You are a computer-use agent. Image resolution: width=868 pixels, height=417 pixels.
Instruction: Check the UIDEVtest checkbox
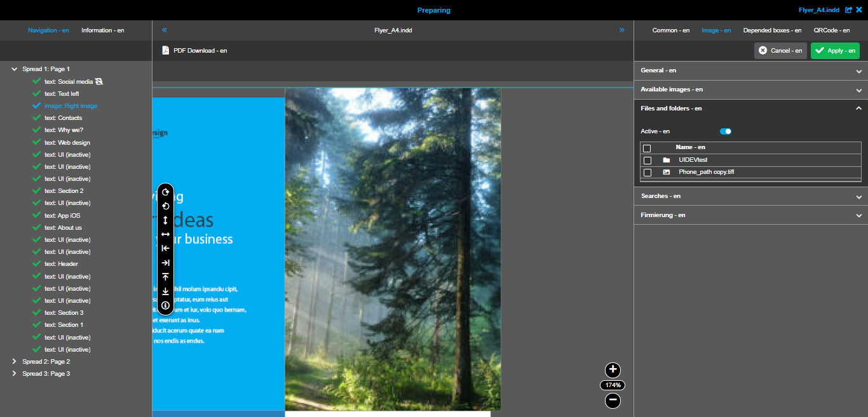(648, 160)
